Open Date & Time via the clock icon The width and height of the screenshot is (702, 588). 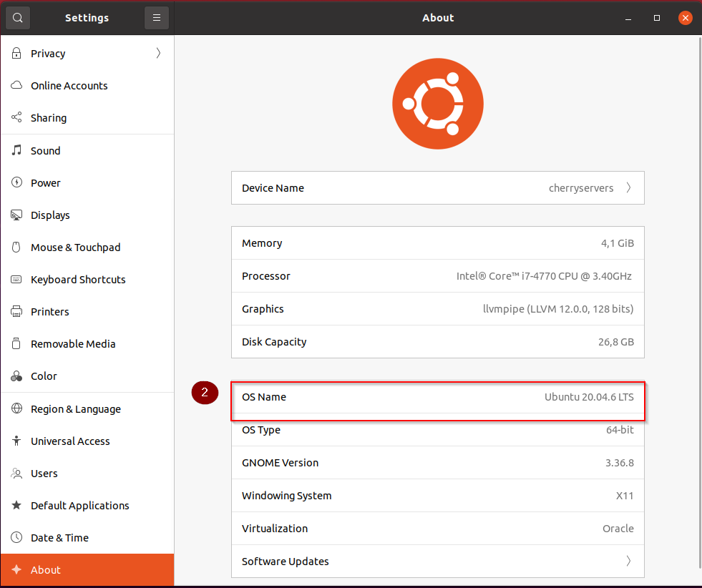(x=16, y=537)
